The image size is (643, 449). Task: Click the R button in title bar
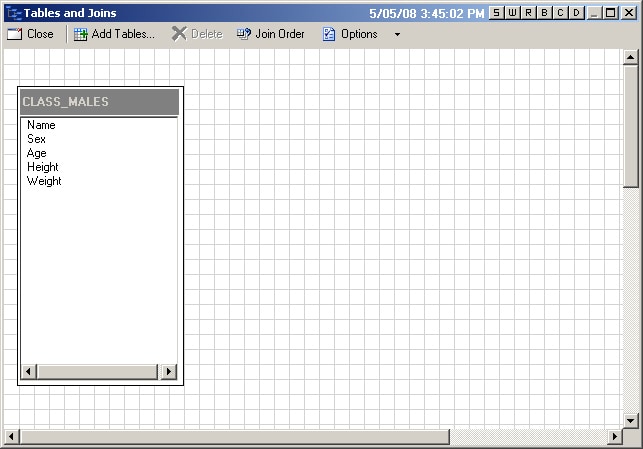coord(529,13)
